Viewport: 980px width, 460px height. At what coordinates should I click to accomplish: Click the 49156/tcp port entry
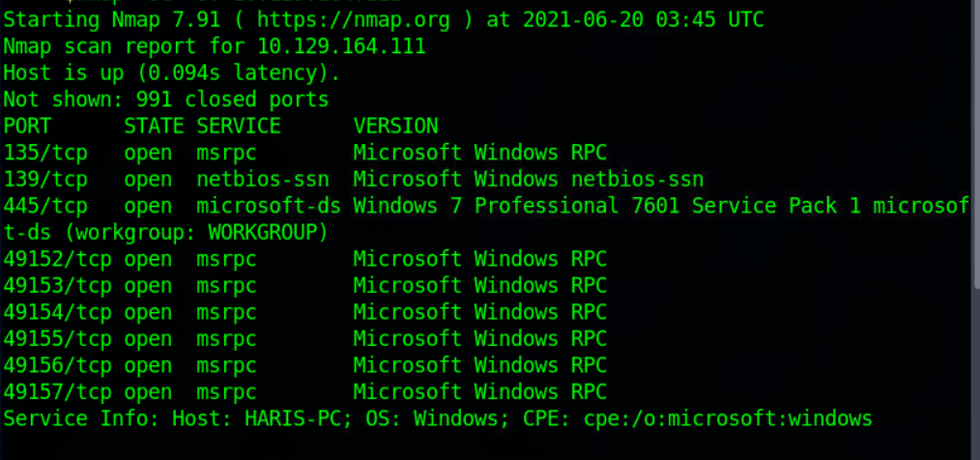57,365
